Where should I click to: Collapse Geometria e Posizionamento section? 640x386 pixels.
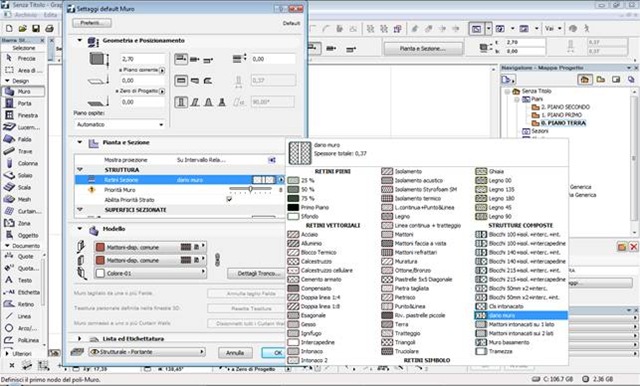[80, 40]
